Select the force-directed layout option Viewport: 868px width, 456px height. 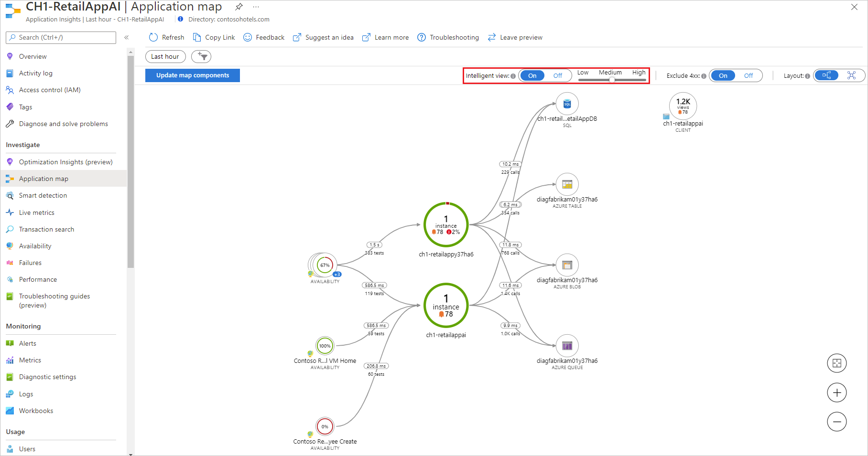click(851, 75)
